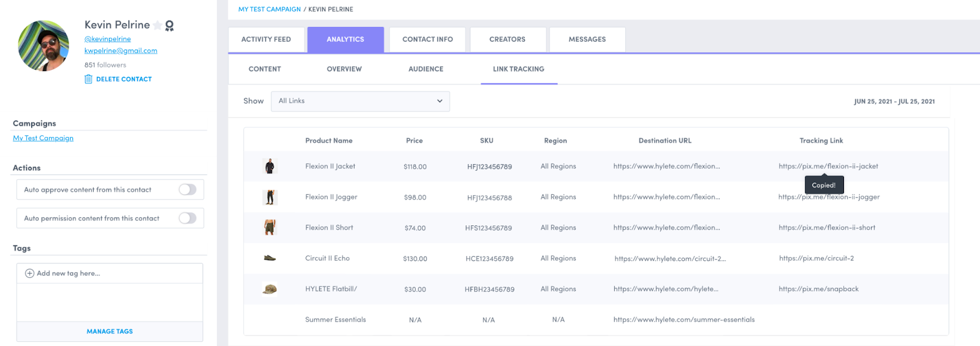Click the Flexion II Jacket product image
The image size is (980, 346).
pyautogui.click(x=269, y=166)
